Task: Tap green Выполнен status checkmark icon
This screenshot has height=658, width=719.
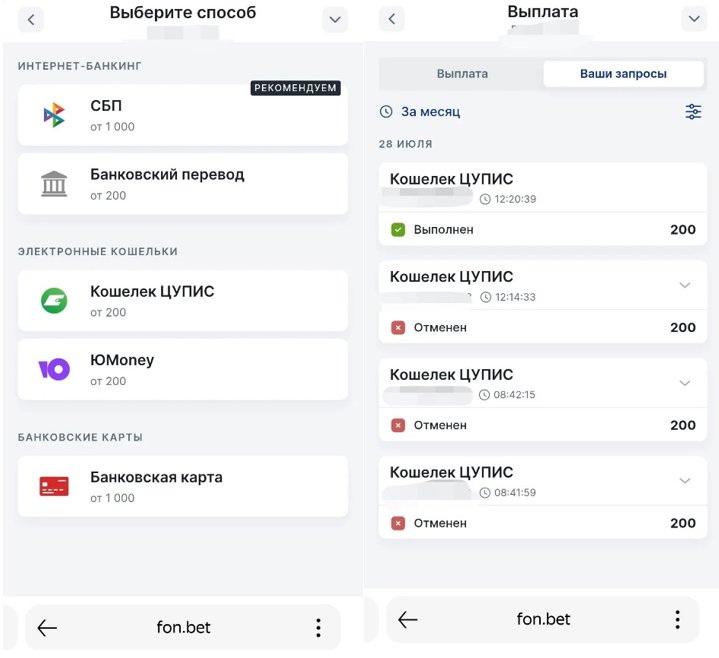Action: tap(398, 229)
